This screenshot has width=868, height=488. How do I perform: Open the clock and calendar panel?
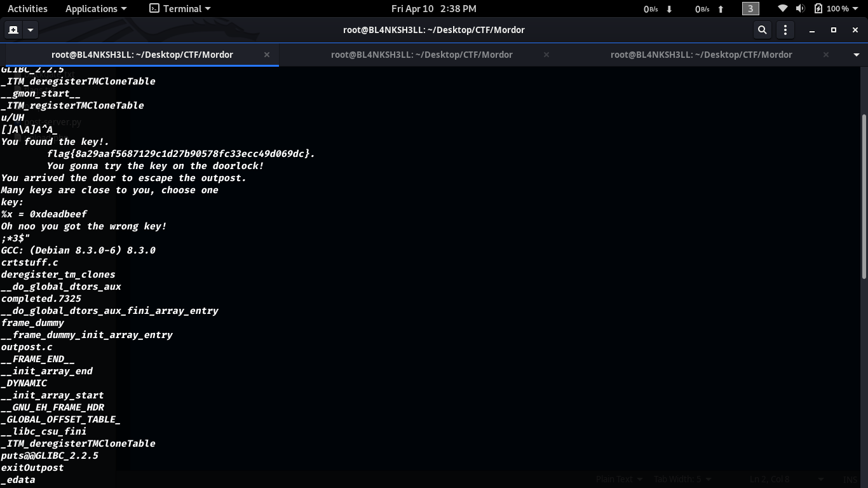[433, 9]
